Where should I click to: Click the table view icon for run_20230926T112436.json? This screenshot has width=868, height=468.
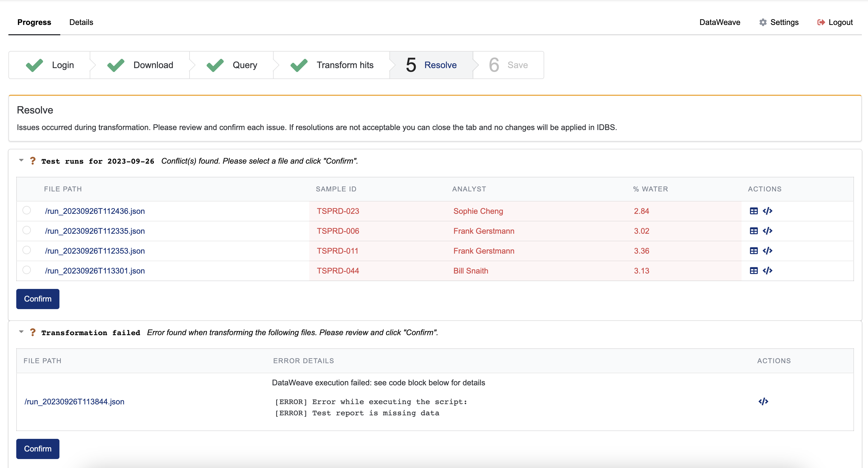[x=754, y=211]
